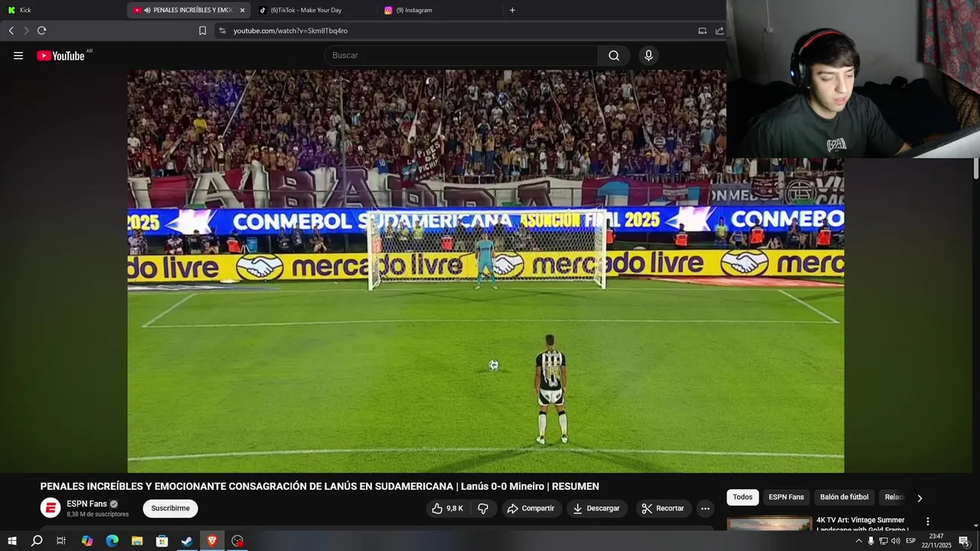The image size is (980, 551).
Task: Like the video showing 9,8 K
Action: point(448,508)
